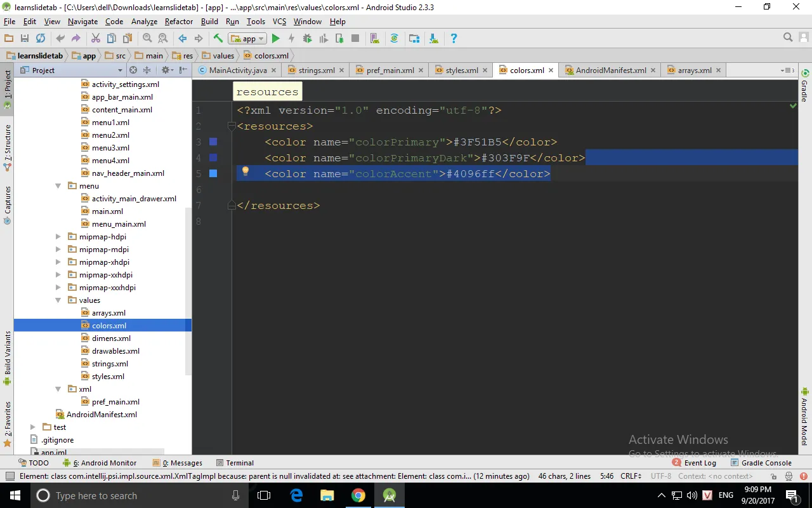Screen dimensions: 812x508
Task: Open the Terminal tool window
Action: point(235,463)
